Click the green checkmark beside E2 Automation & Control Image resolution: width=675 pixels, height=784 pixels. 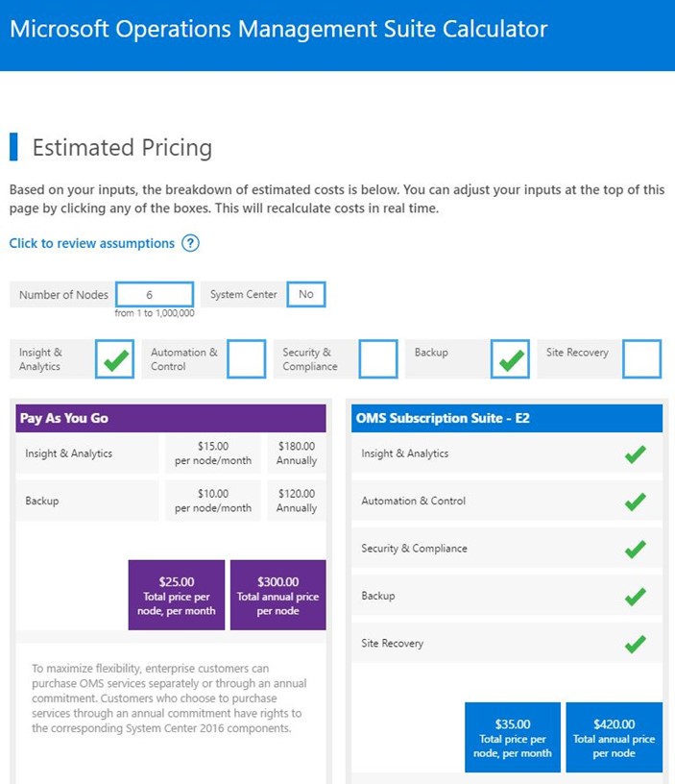(635, 502)
